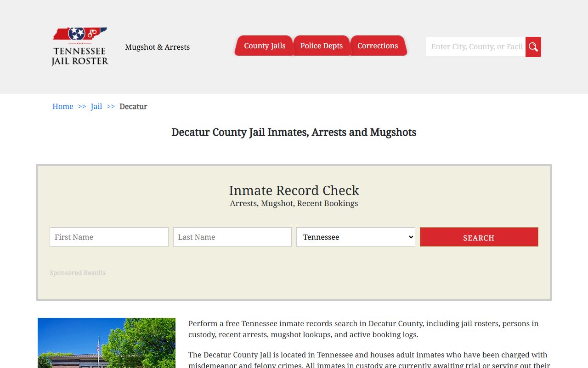Expand the Tennessee state dropdown
Viewport: 588px width, 368px height.
[x=356, y=237]
